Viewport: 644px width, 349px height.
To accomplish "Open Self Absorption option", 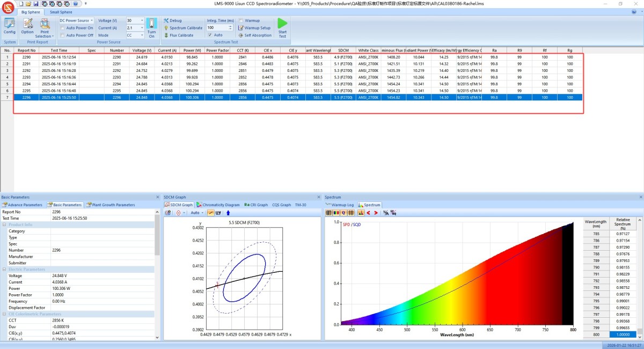I will 255,35.
